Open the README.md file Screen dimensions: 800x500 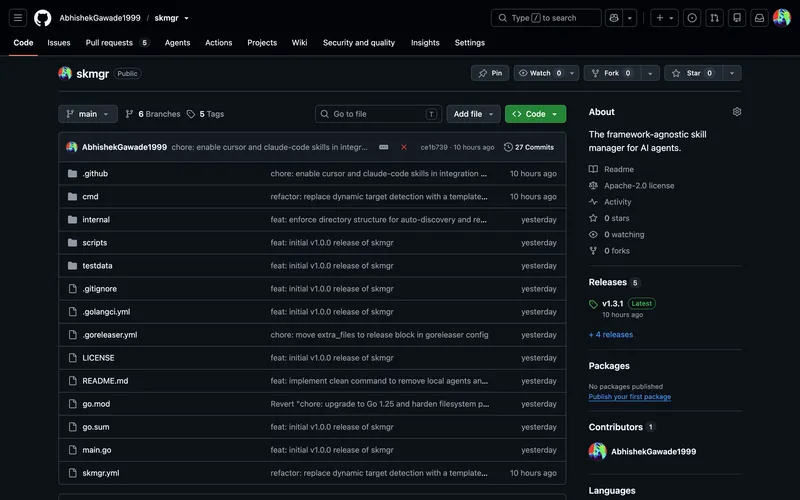coord(105,381)
